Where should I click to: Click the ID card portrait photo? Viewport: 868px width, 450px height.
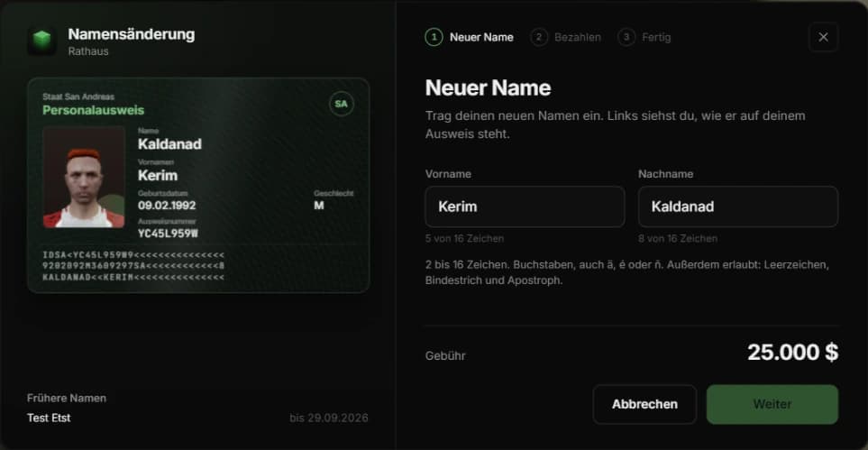[84, 178]
